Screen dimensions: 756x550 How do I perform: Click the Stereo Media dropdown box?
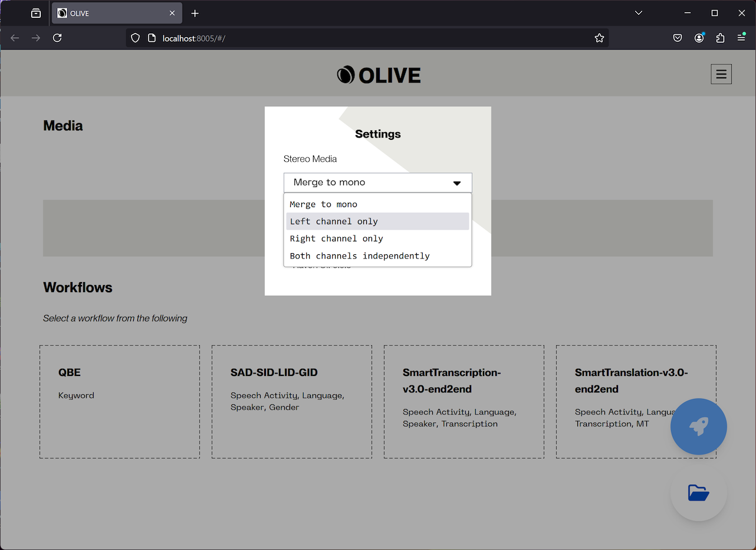[x=378, y=182]
